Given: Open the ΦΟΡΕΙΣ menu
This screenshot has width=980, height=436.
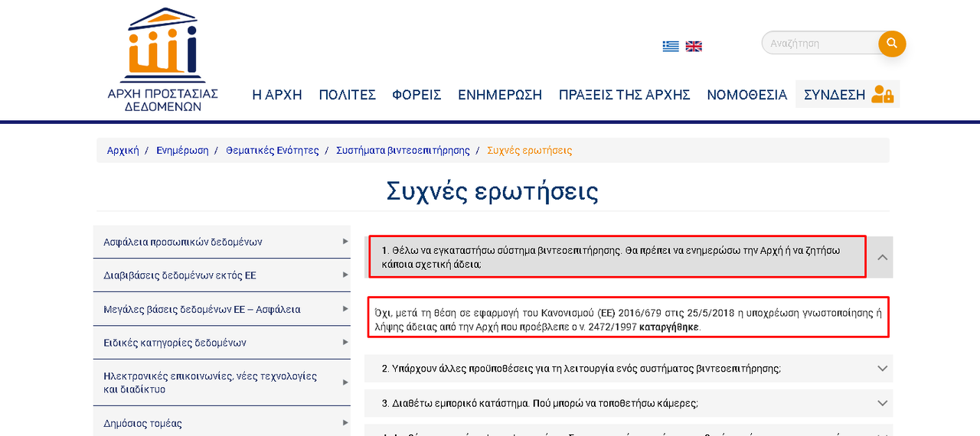Looking at the screenshot, I should point(416,95).
